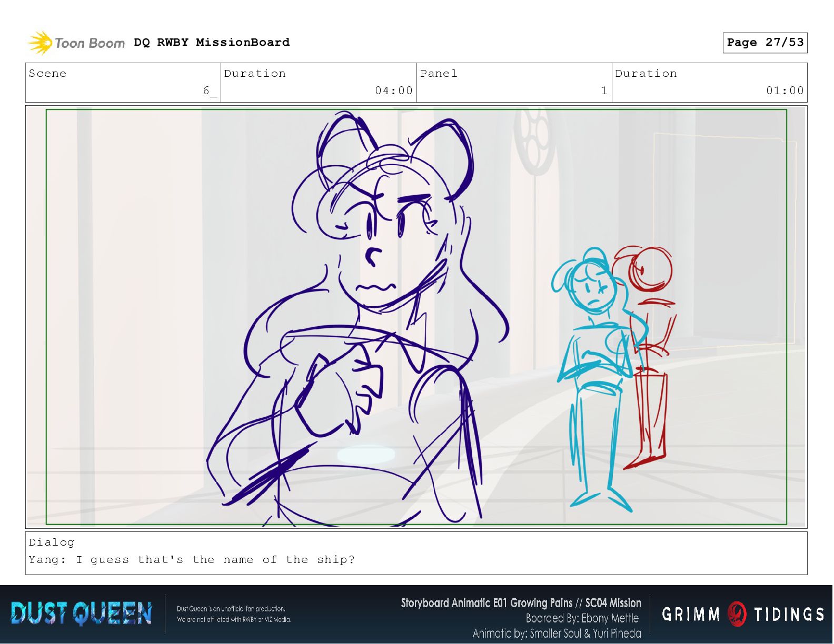Click the 'GRIMM' wordmark text

click(x=691, y=614)
